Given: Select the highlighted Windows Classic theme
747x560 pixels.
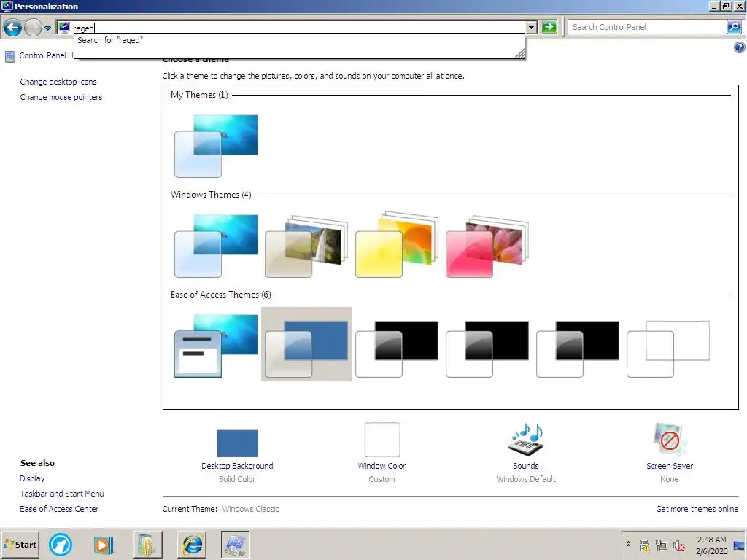Looking at the screenshot, I should [306, 344].
